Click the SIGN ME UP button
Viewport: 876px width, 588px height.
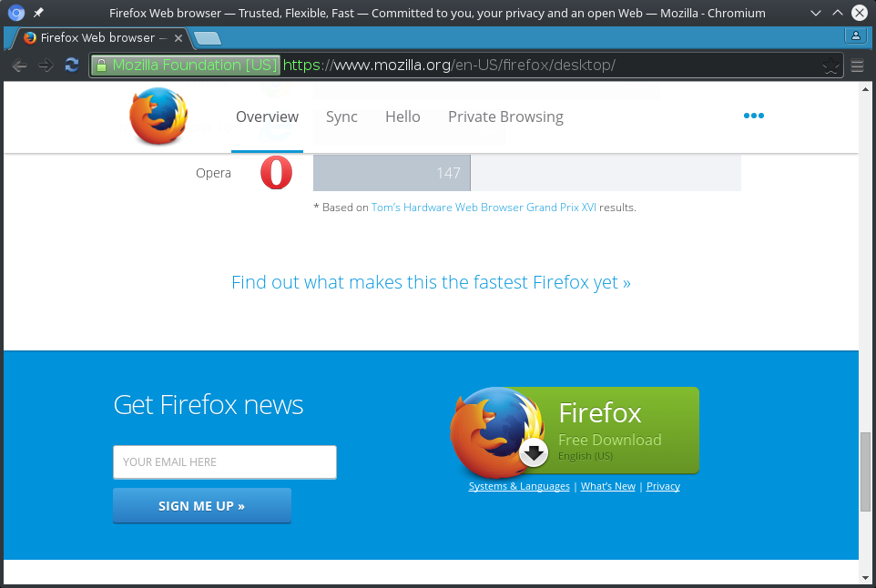point(201,506)
